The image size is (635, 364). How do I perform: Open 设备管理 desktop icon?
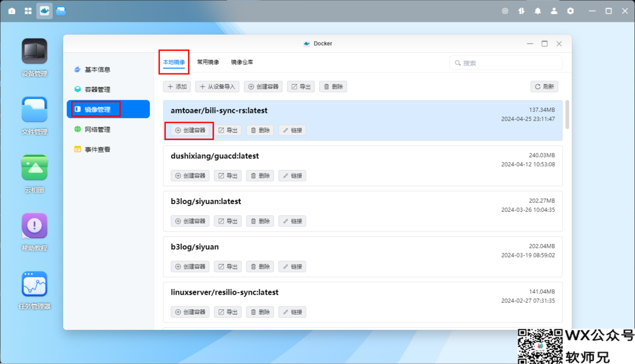pos(35,58)
